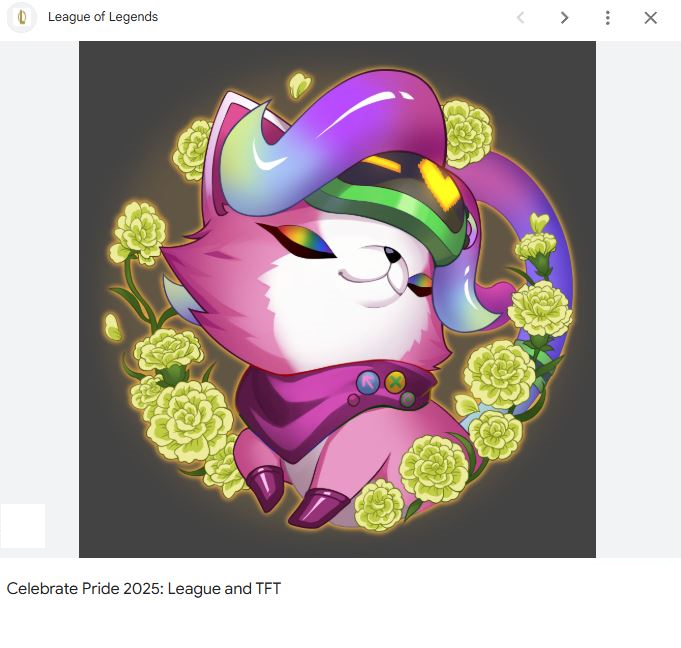Click the green striped visor band
The width and height of the screenshot is (681, 648).
(x=391, y=208)
